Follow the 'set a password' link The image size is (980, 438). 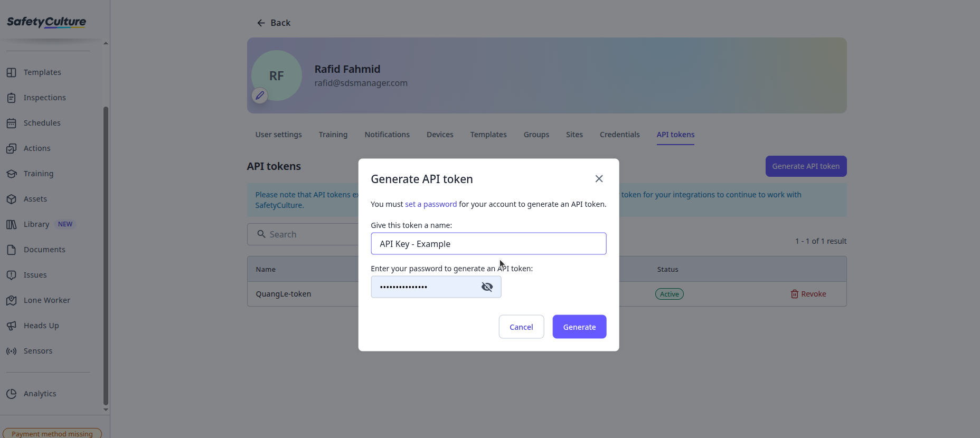pyautogui.click(x=430, y=204)
